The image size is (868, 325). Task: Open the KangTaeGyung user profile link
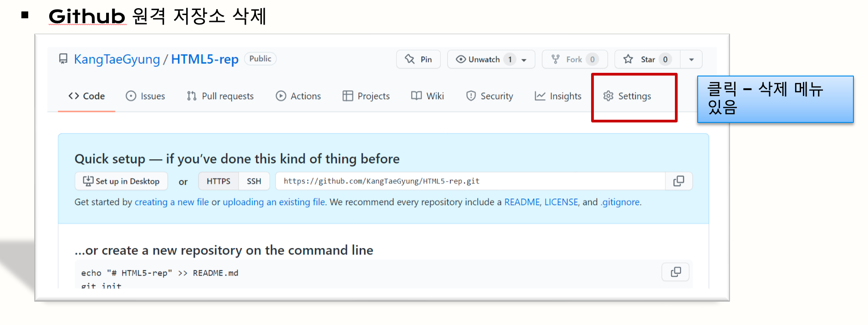117,59
